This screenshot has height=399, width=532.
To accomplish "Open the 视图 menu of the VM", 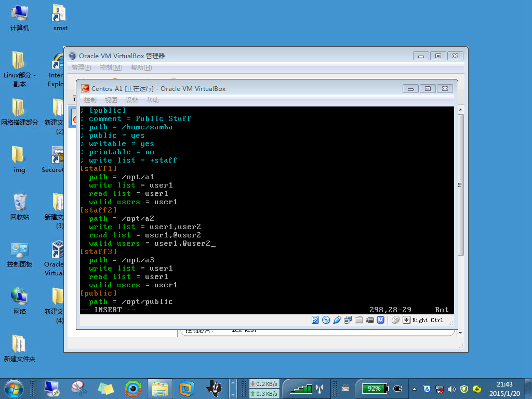I will click(111, 100).
